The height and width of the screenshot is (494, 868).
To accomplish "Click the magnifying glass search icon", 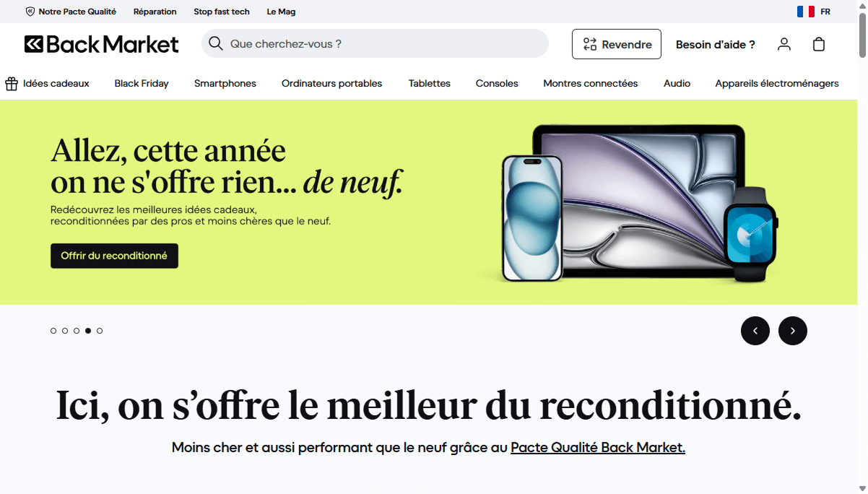I will point(216,44).
